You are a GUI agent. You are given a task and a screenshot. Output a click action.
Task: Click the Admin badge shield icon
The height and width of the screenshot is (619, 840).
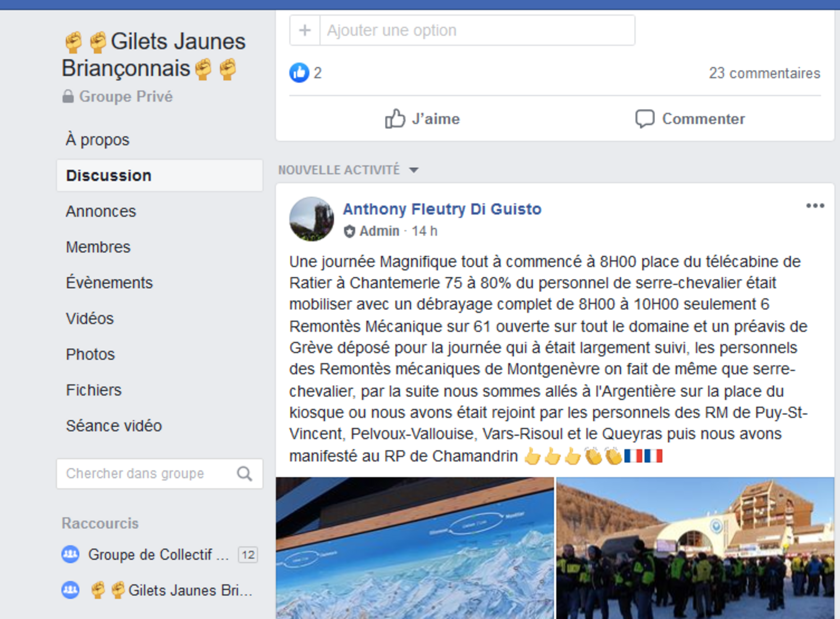[349, 231]
